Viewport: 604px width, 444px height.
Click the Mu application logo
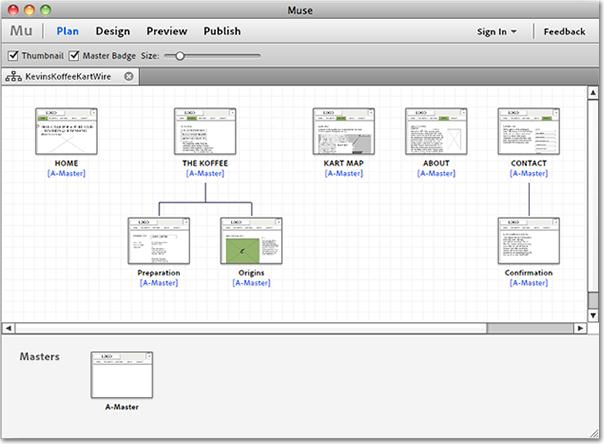tap(21, 31)
